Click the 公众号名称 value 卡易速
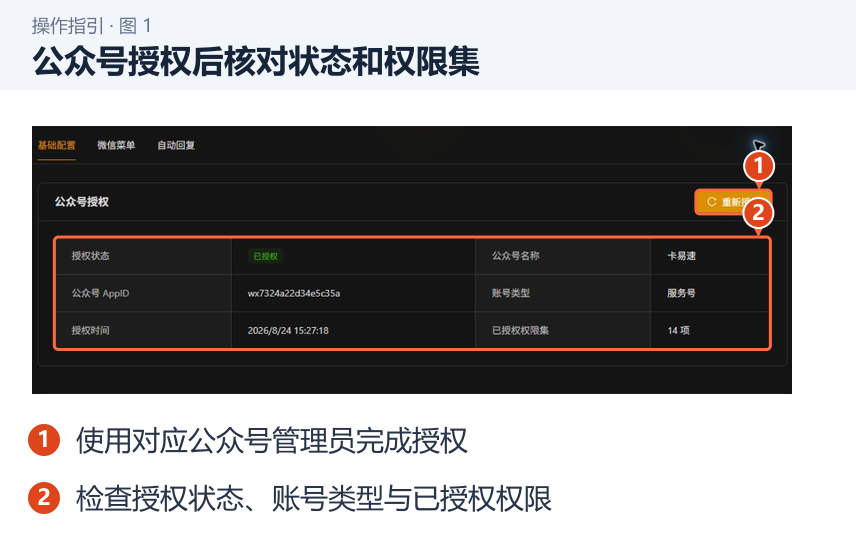Image resolution: width=856 pixels, height=538 pixels. (x=681, y=256)
